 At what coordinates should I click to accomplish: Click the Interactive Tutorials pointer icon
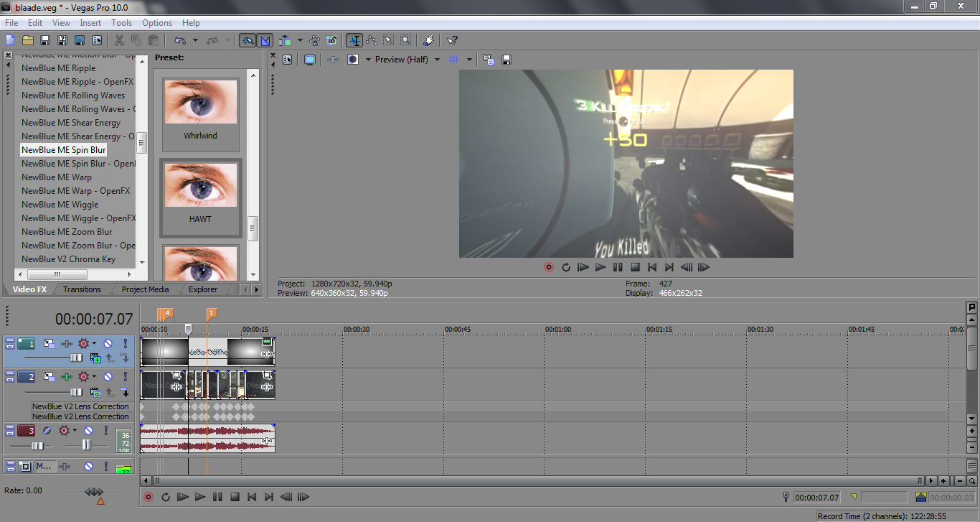[428, 40]
